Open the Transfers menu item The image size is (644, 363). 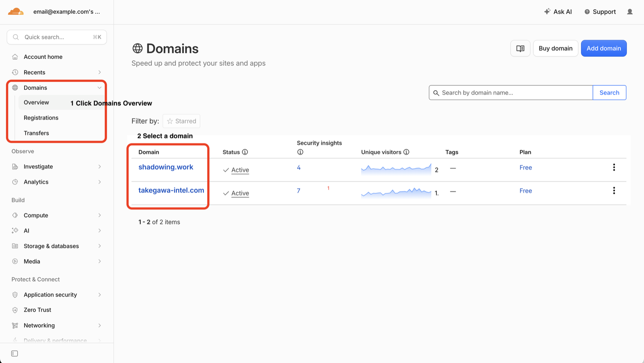click(x=36, y=133)
